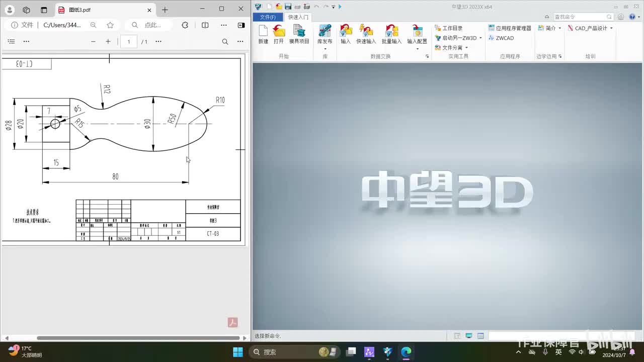This screenshot has height=362, width=644.
Task: Open ZW3D settings gear icon
Action: point(621,17)
